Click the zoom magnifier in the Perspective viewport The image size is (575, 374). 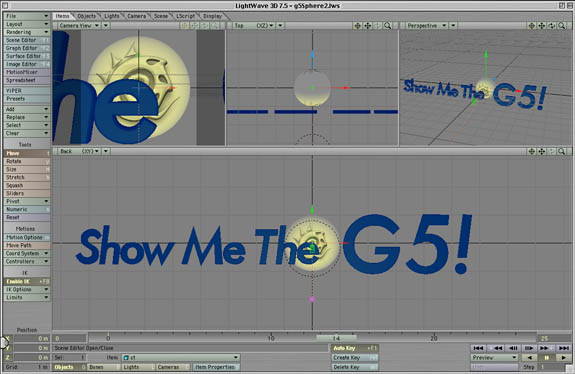tap(561, 26)
